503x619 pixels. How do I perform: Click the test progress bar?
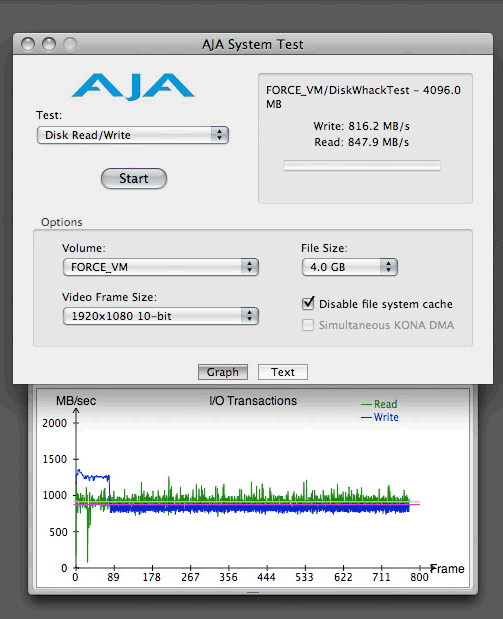[362, 166]
